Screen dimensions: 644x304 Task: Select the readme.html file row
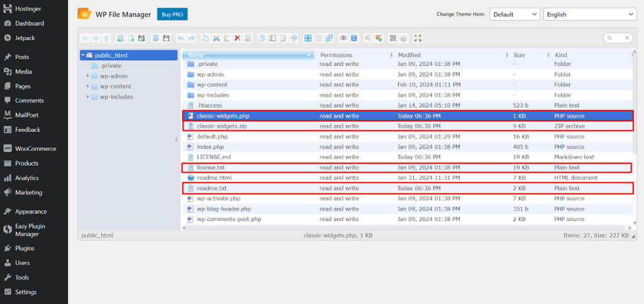tap(408, 178)
